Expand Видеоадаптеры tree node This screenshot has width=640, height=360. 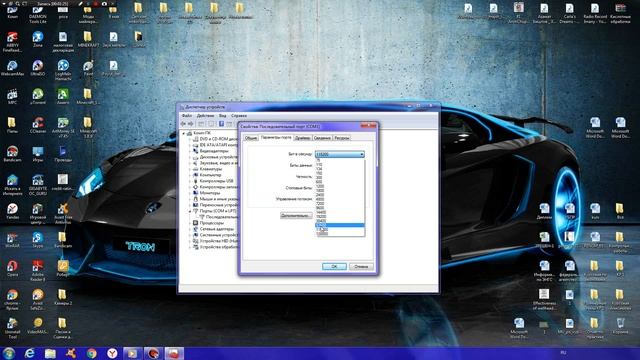point(190,151)
